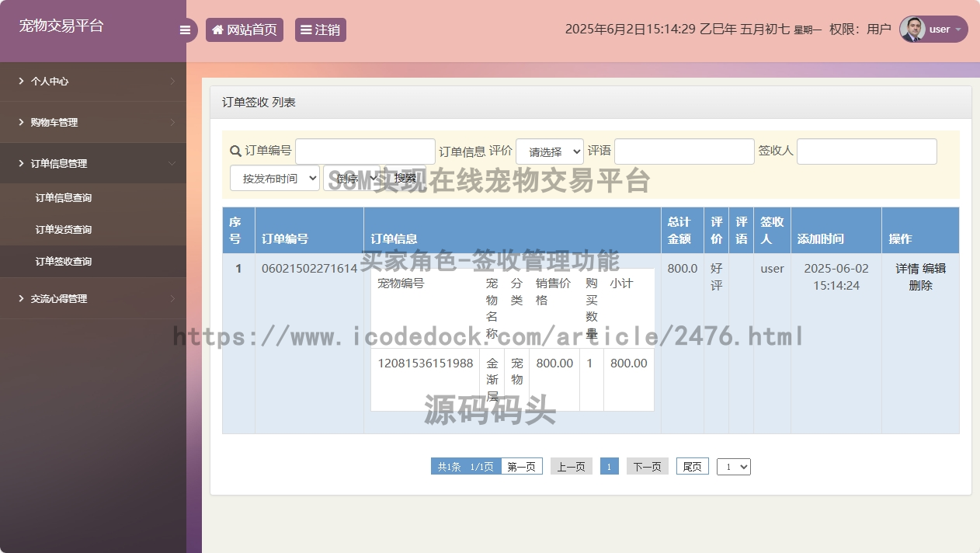Open 订单发货查询 submenu item
The image size is (980, 553).
point(64,230)
